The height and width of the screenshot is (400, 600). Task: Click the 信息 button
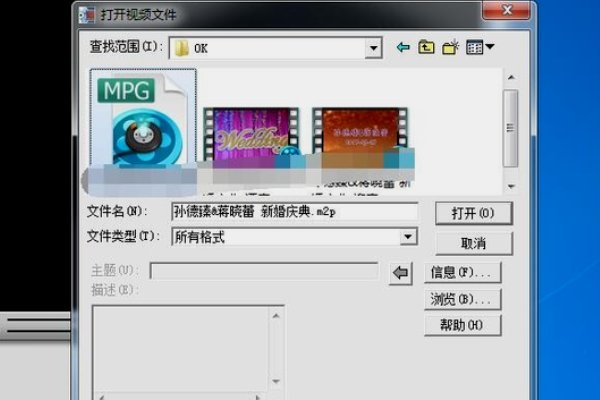tap(463, 273)
